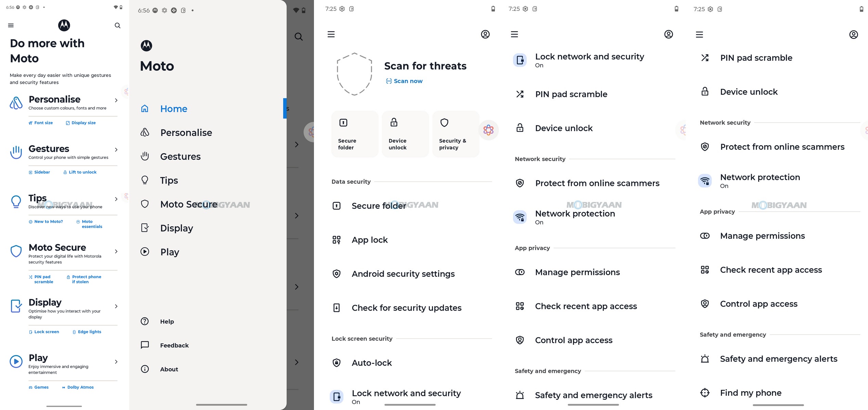868x410 pixels.
Task: Open profile icon on fourth screen
Action: tap(668, 34)
